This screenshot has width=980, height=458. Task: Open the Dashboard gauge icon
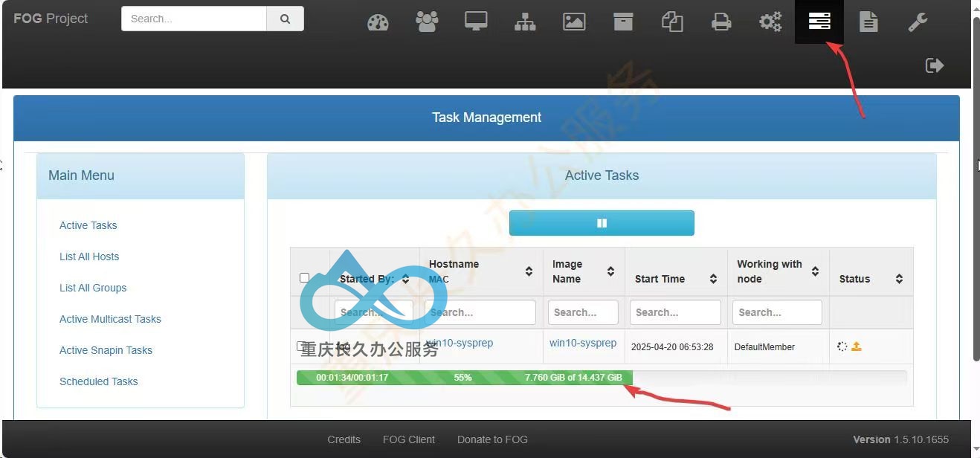click(378, 22)
